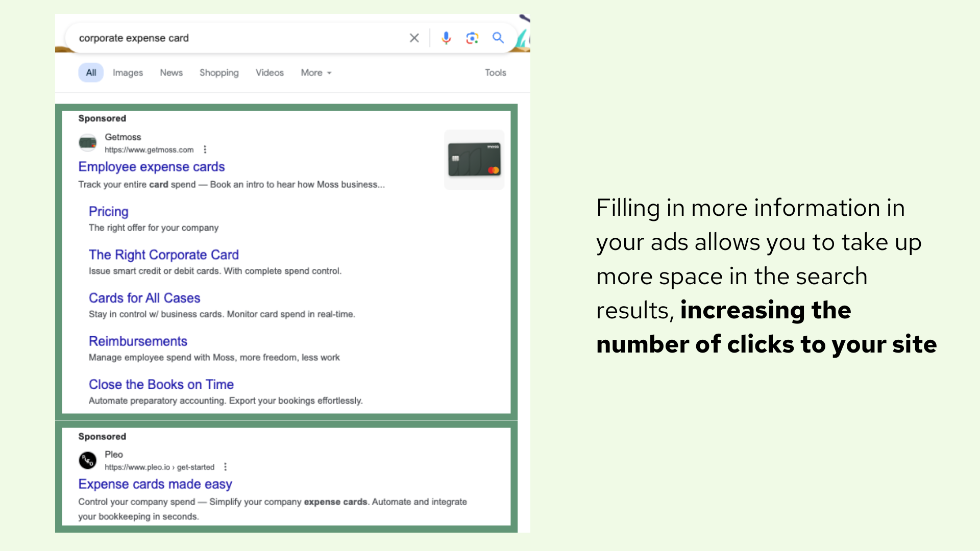Click the https://www.getmoss.com URL text
980x551 pixels.
[x=149, y=149]
